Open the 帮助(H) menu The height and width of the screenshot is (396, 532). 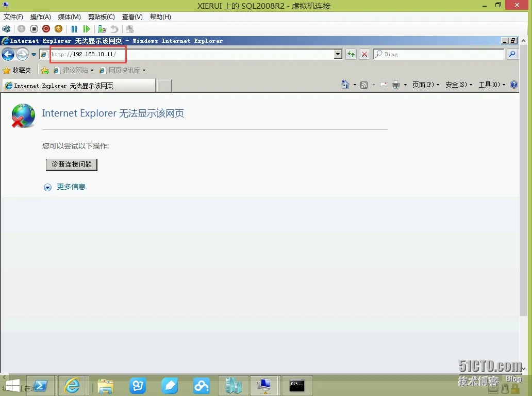(x=160, y=17)
